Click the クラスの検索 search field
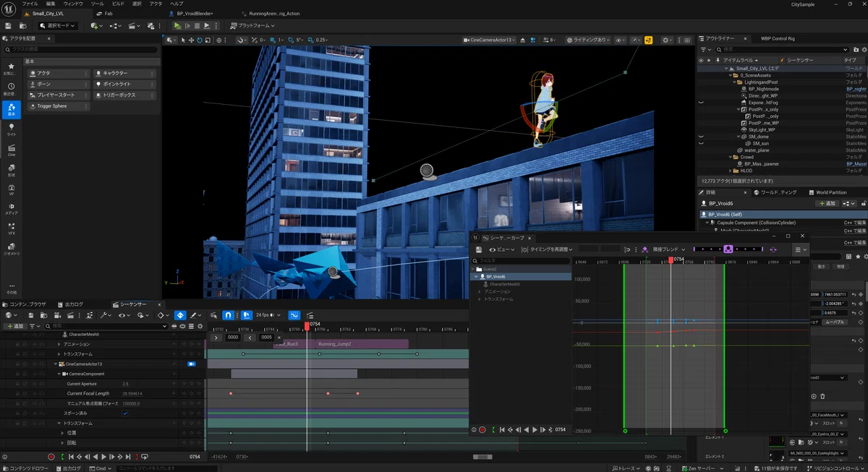The image size is (868, 472). (x=80, y=49)
